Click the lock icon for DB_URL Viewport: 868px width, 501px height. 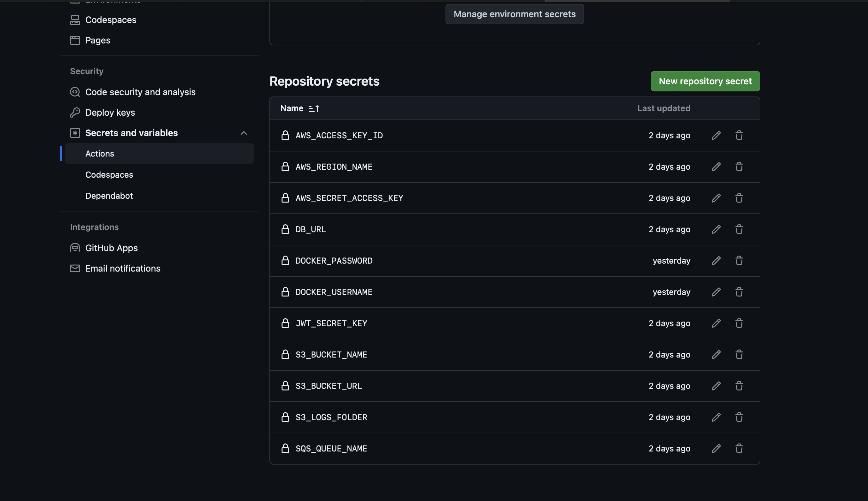(x=285, y=229)
